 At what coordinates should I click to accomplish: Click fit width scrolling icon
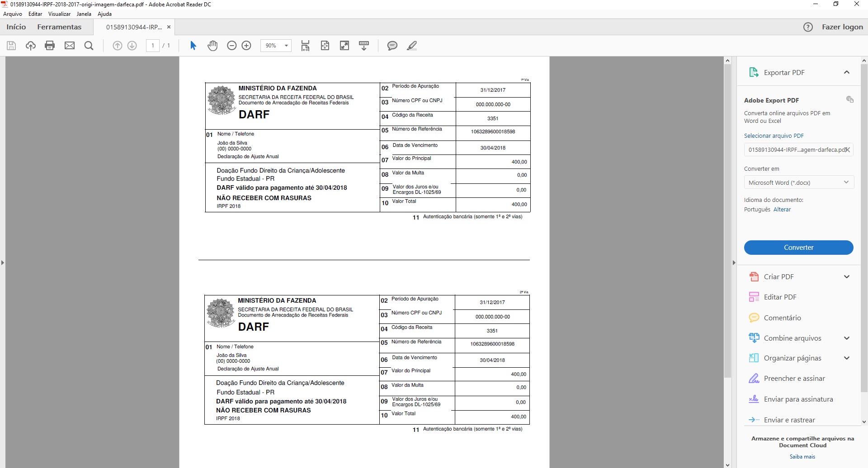(x=306, y=46)
